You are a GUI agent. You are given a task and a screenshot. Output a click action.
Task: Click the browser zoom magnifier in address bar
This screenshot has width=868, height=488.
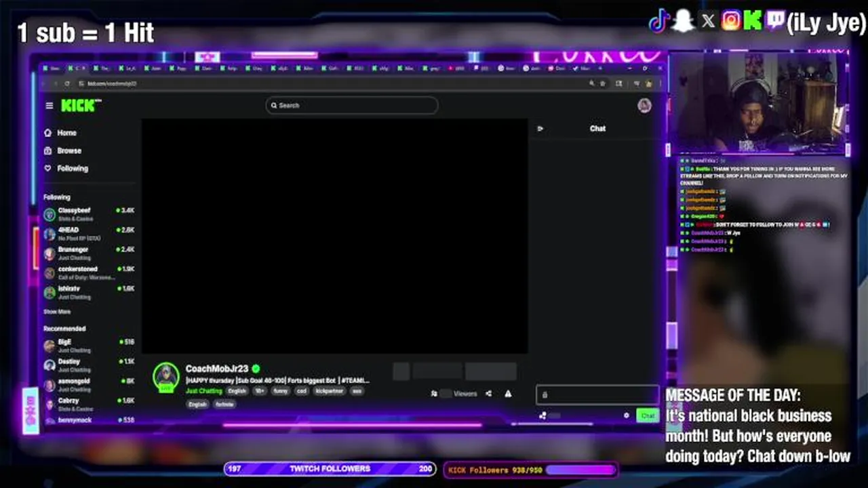[x=591, y=83]
